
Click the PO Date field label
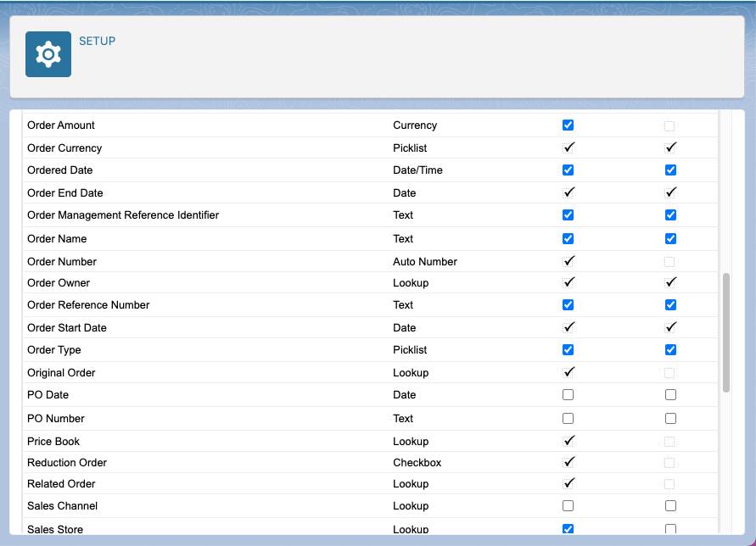coord(48,395)
